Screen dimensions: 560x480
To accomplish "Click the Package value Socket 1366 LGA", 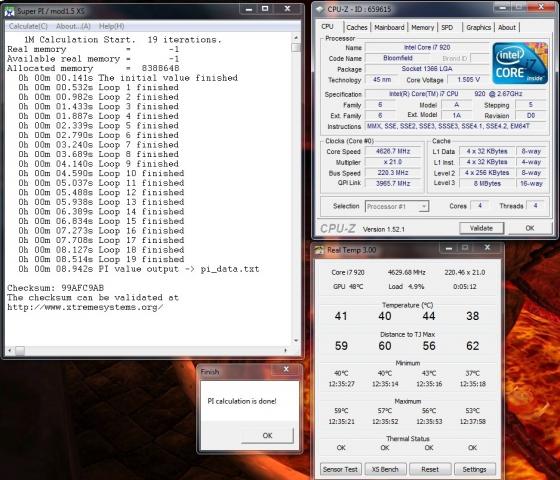I will [x=427, y=69].
